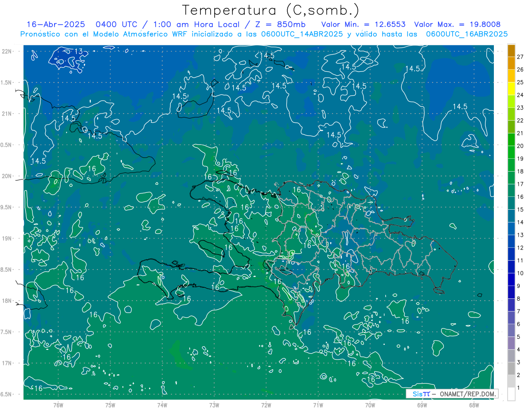Screen dimensions: 532x411
Task: Click the "8" label on the color scale
Action: 519,299
